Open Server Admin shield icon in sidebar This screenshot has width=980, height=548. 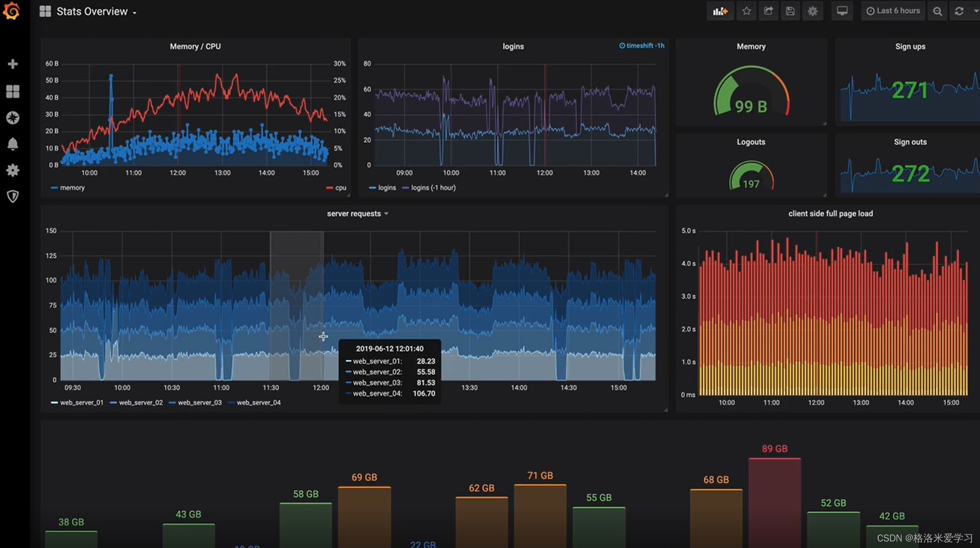point(13,197)
